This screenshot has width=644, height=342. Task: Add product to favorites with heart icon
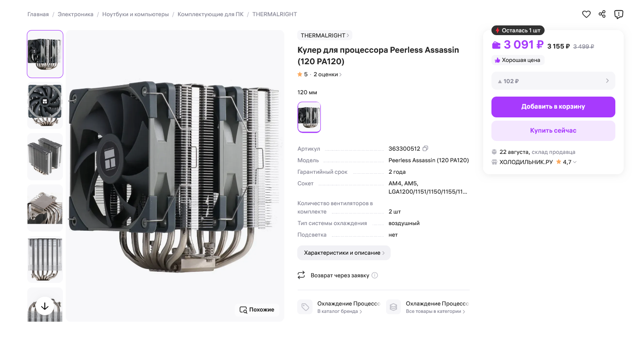tap(586, 14)
